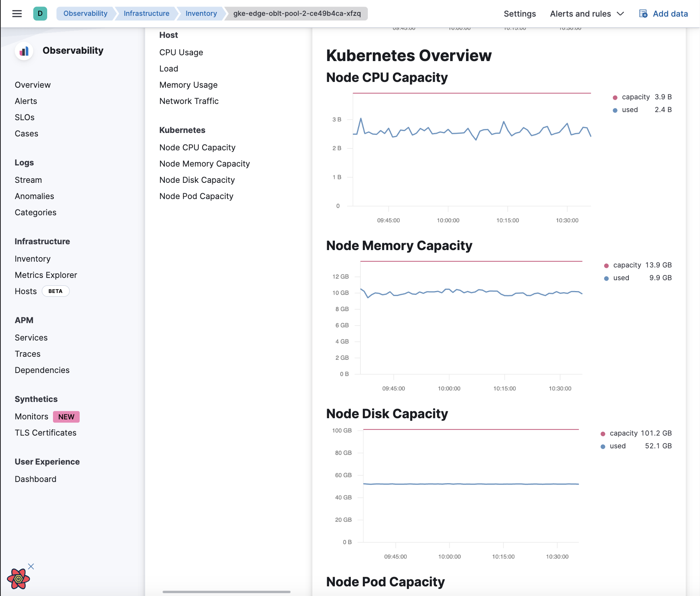Open Alerts in the sidebar
The width and height of the screenshot is (700, 596).
[26, 101]
